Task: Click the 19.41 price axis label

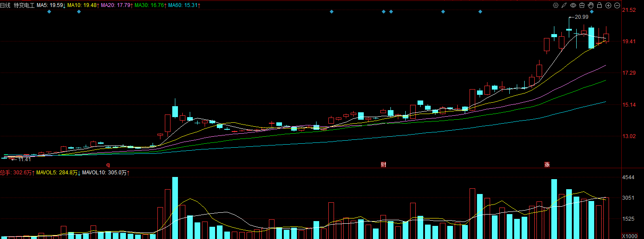Action: point(629,42)
